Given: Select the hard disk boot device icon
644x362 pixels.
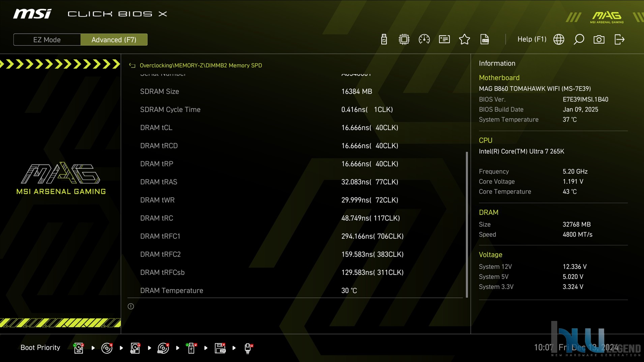Looking at the screenshot, I should [79, 348].
